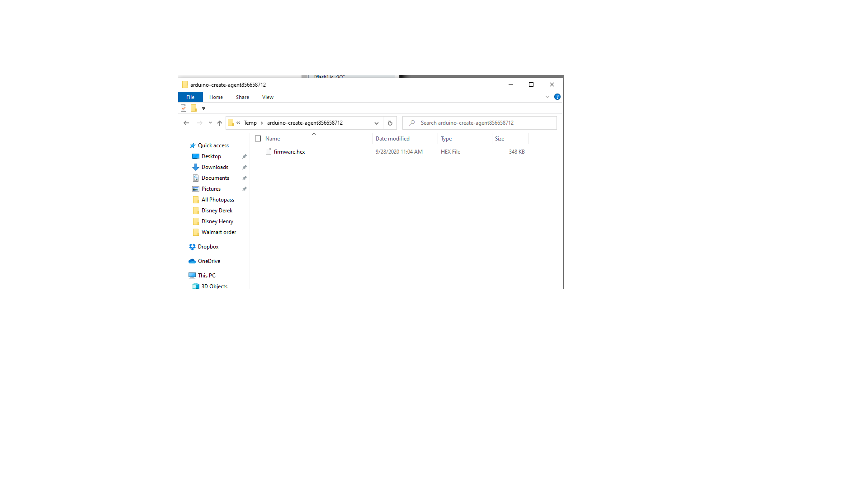The image size is (868, 488).
Task: Open the File ribbon tab
Action: pyautogui.click(x=190, y=97)
